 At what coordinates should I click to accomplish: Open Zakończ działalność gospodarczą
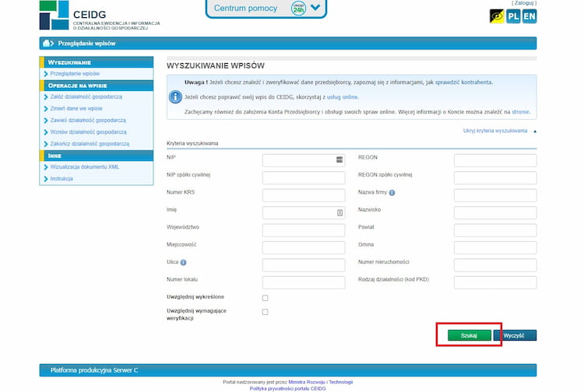coord(90,144)
